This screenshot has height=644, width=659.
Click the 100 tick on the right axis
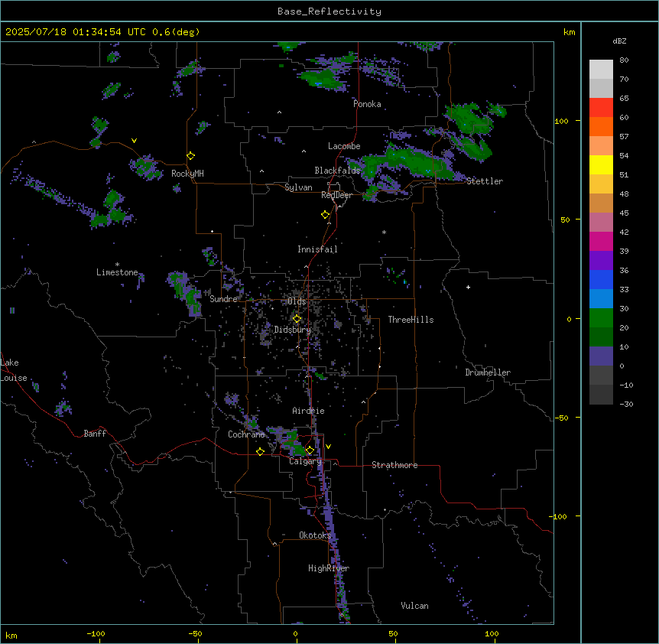coord(561,121)
